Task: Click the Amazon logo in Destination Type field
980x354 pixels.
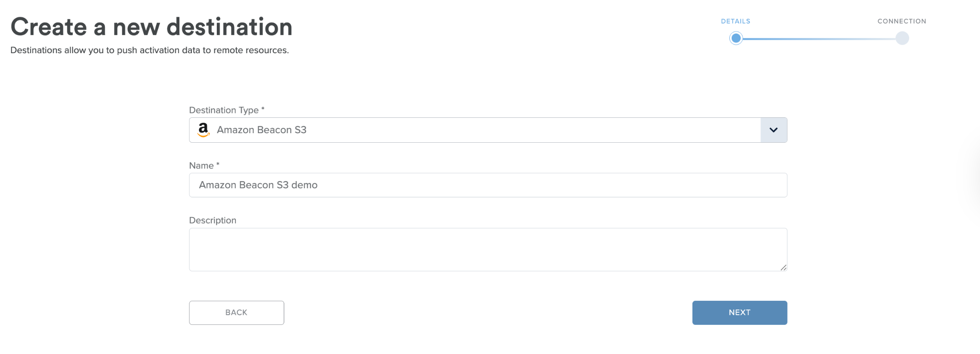Action: [203, 130]
